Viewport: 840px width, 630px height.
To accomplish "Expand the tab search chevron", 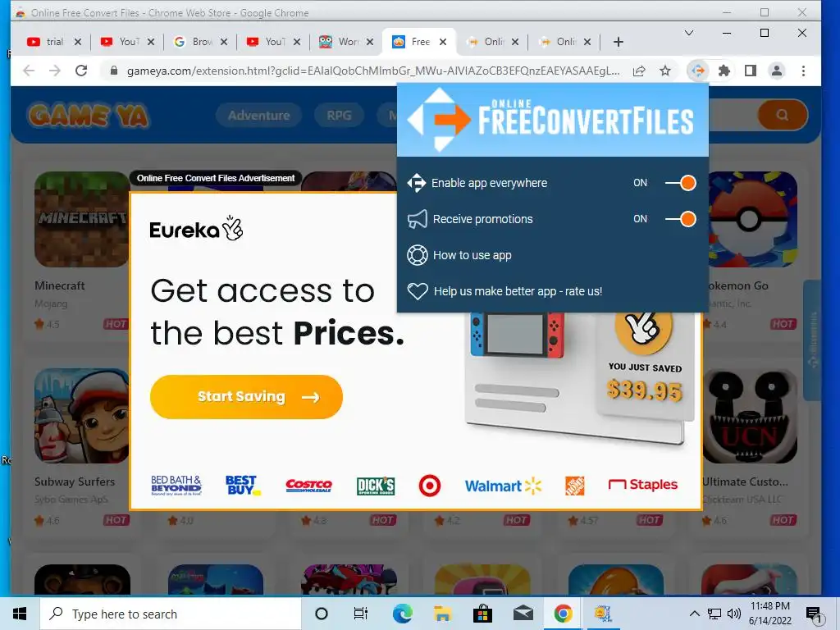I will tap(689, 33).
